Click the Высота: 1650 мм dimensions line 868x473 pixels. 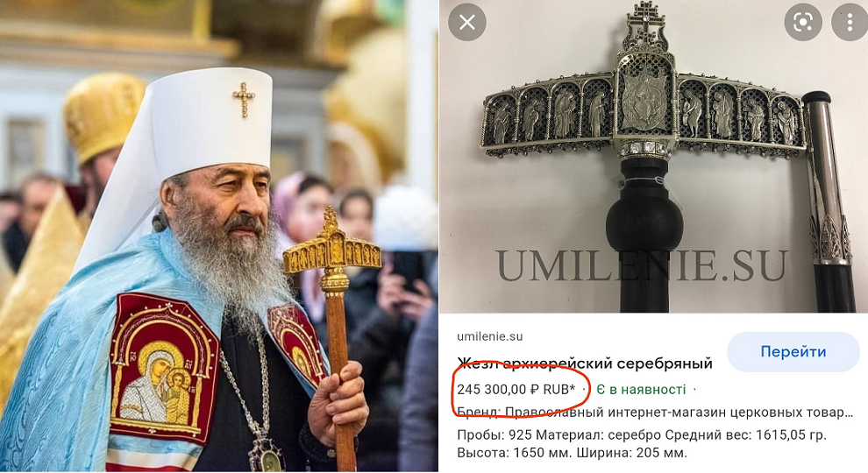click(572, 453)
